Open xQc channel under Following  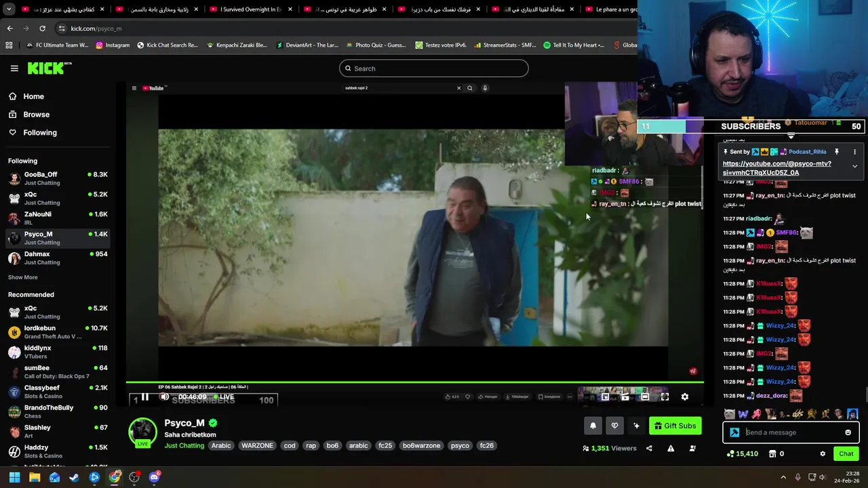[58, 198]
